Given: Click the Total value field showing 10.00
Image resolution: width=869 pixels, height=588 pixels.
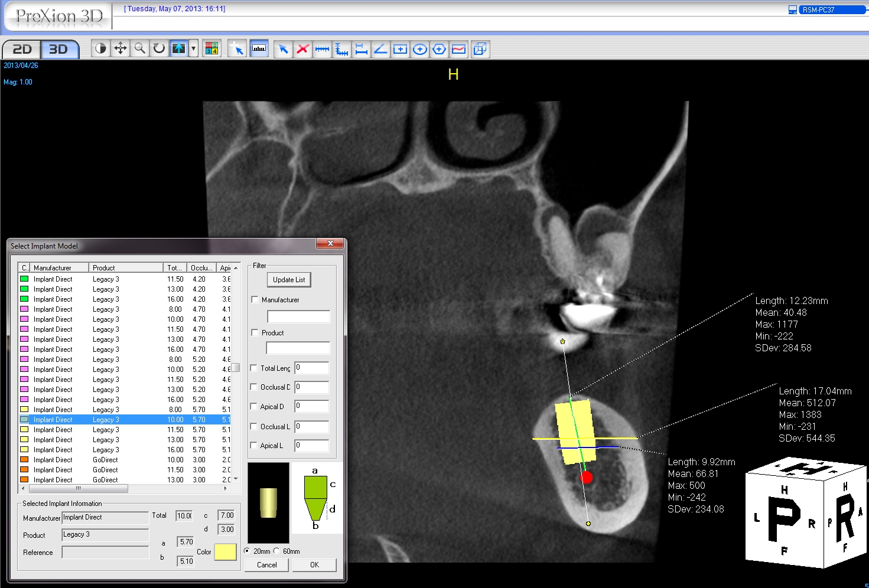Looking at the screenshot, I should coord(185,516).
